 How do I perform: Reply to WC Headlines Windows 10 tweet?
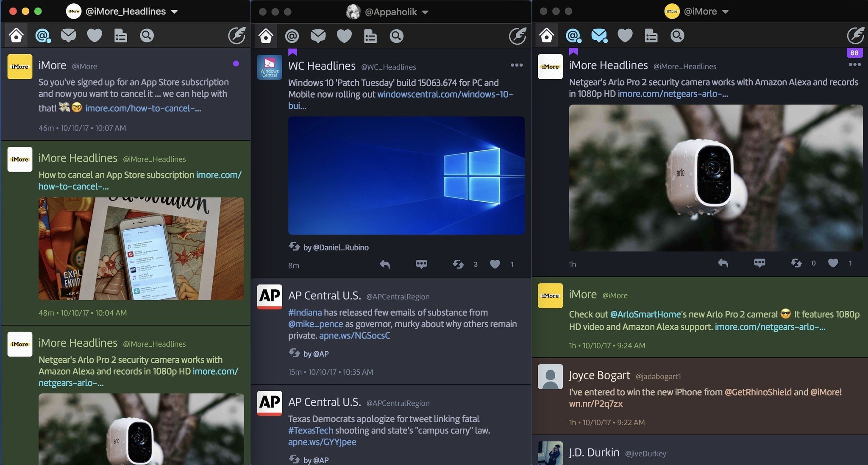point(384,265)
